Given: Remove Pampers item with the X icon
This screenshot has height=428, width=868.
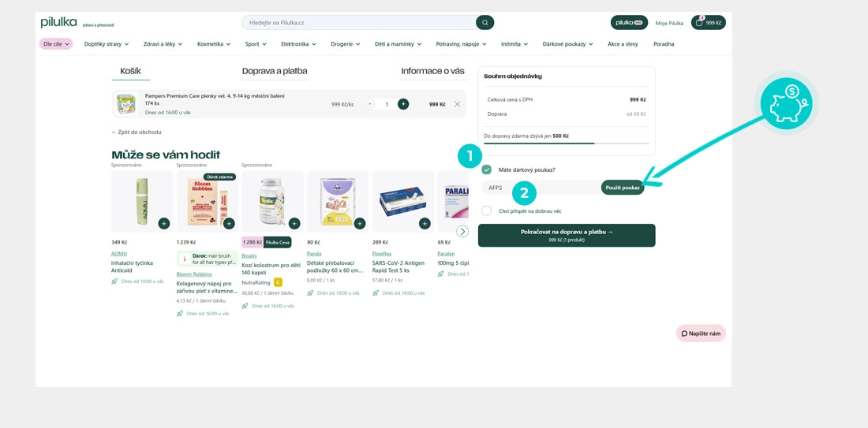Looking at the screenshot, I should 457,104.
